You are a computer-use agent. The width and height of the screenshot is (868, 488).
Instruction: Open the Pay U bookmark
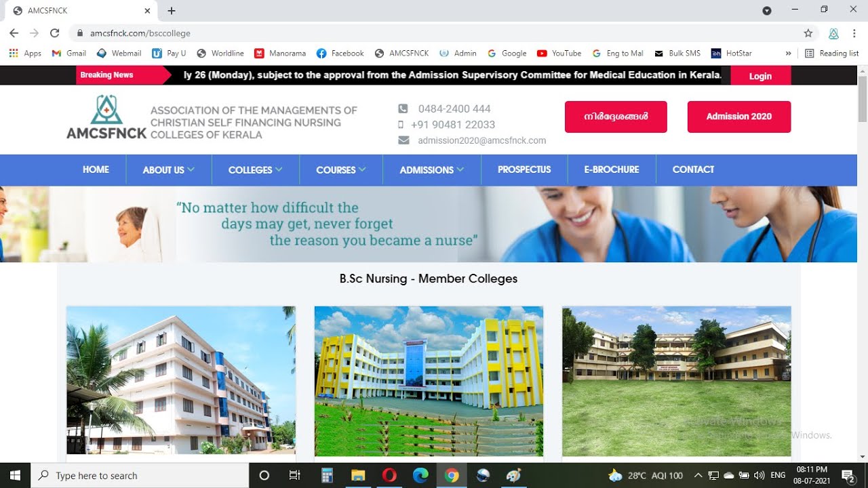[x=169, y=53]
